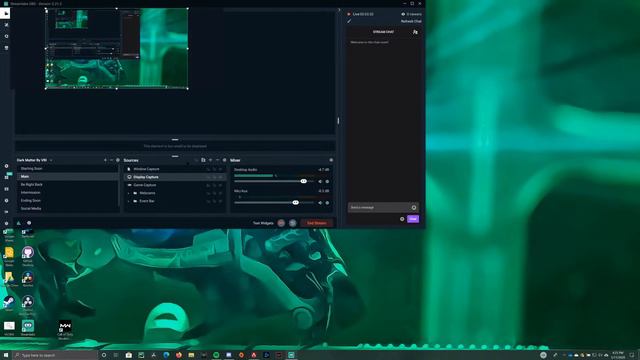Screen dimensions: 640x360
Task: Open GitHub Desktop shortcut on the desktop
Action: [28, 255]
